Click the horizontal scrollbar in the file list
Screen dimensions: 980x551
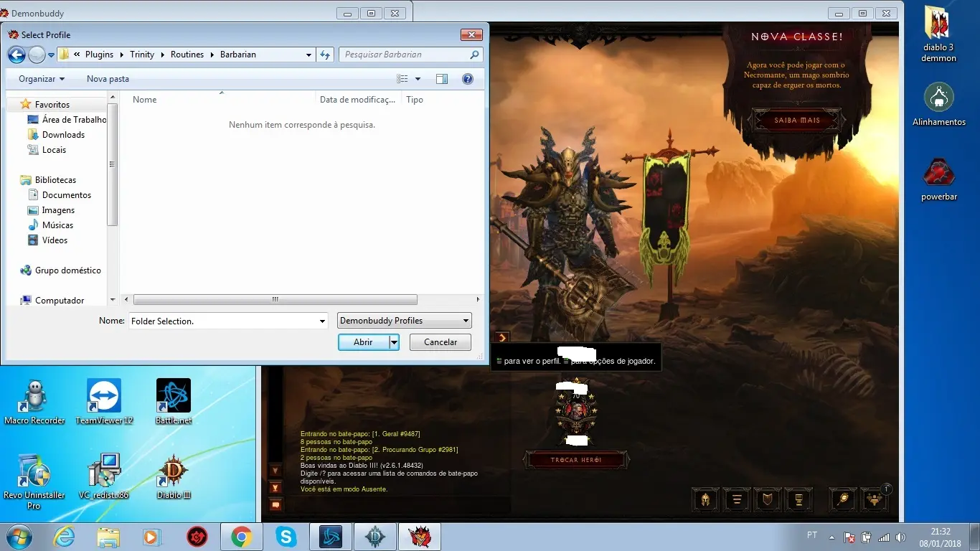(275, 299)
